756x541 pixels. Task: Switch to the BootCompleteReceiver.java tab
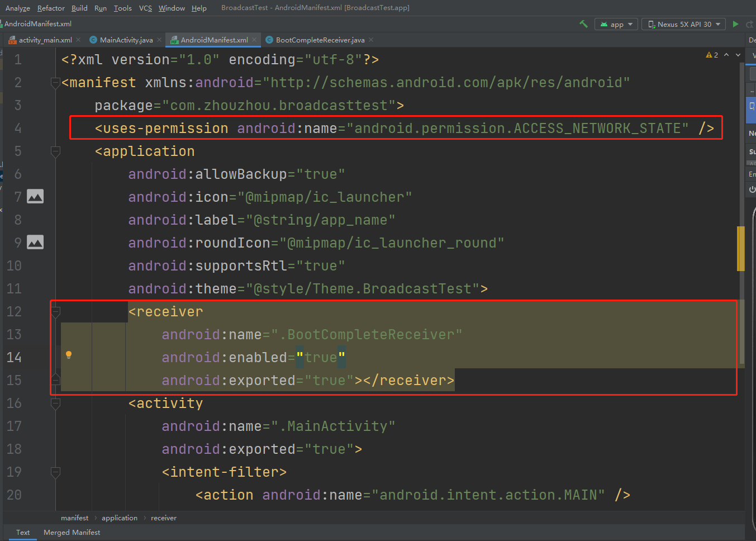(320, 40)
